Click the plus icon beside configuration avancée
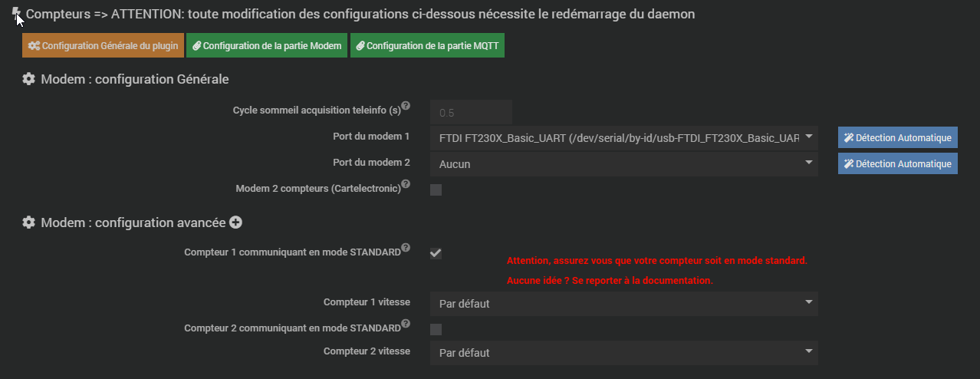980x379 pixels. coord(236,222)
